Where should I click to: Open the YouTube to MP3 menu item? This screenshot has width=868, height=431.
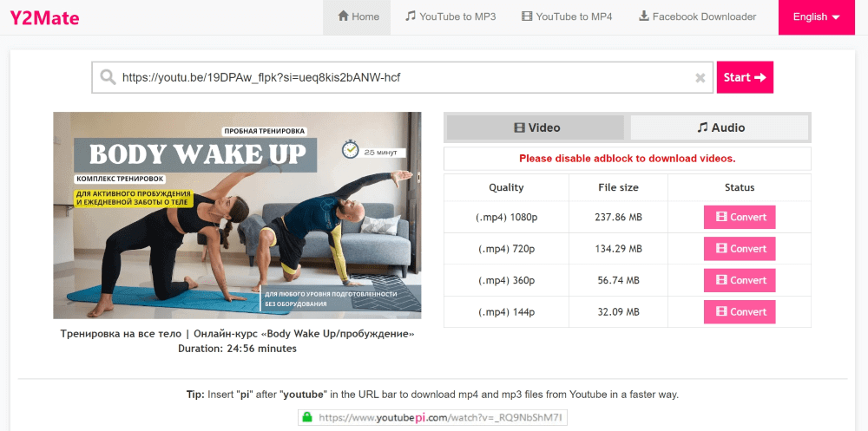click(450, 16)
